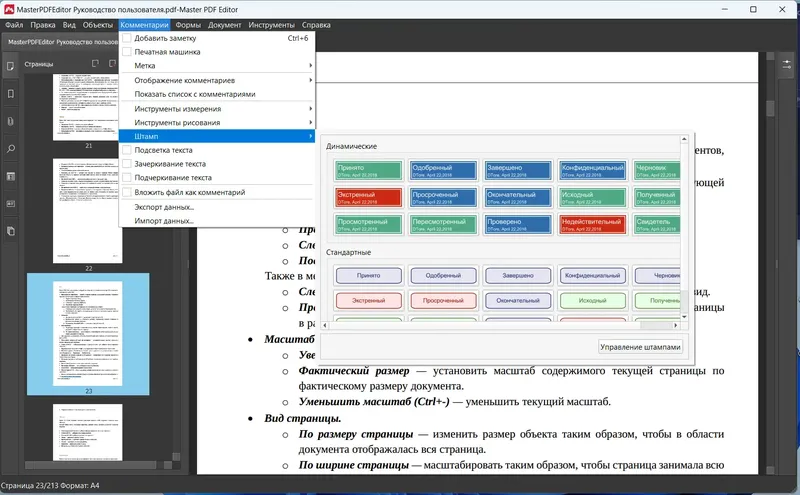Toggle the Подсветка текста checkbox
Screen dimensions: 800x495
coord(127,150)
